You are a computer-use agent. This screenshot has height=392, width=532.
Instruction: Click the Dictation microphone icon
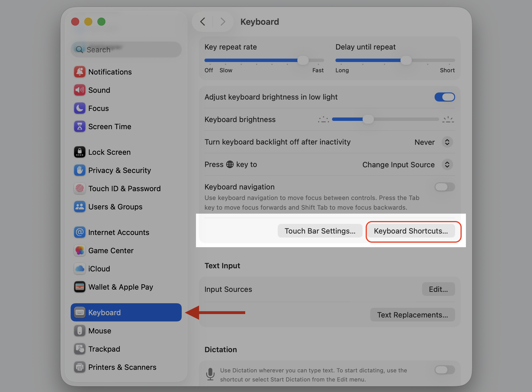210,374
